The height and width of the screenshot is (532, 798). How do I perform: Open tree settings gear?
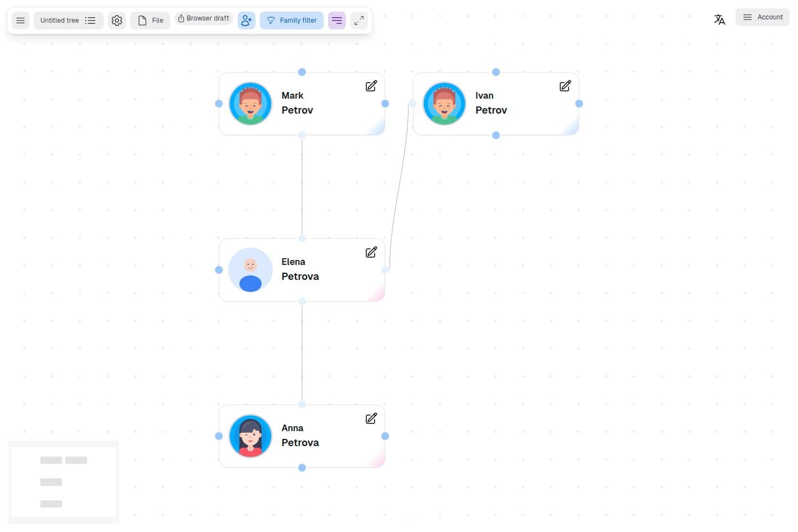click(x=117, y=21)
